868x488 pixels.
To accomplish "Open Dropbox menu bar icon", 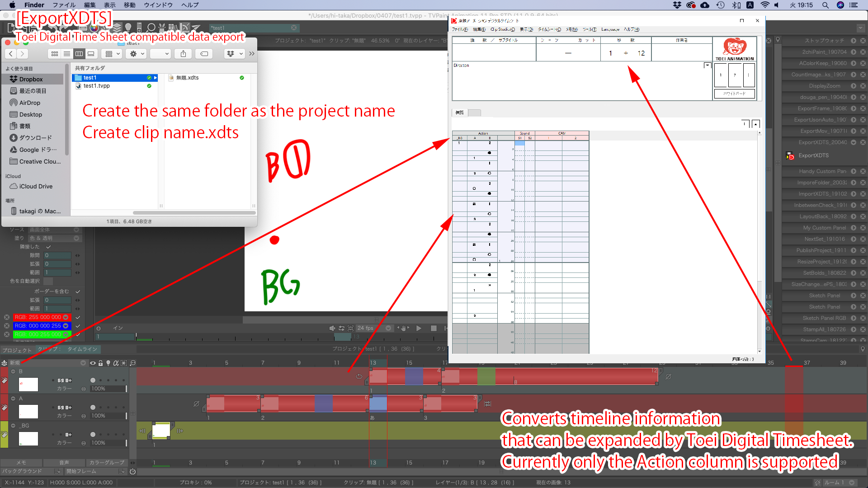I will [677, 5].
